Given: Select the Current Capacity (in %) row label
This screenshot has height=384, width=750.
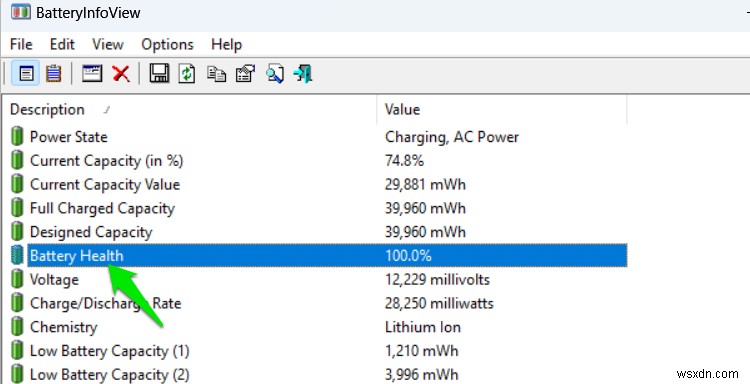Looking at the screenshot, I should tap(107, 161).
